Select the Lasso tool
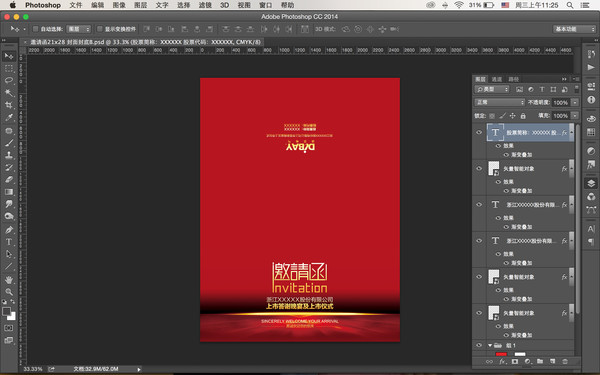Screen dimensions: 600x375 coord(9,80)
